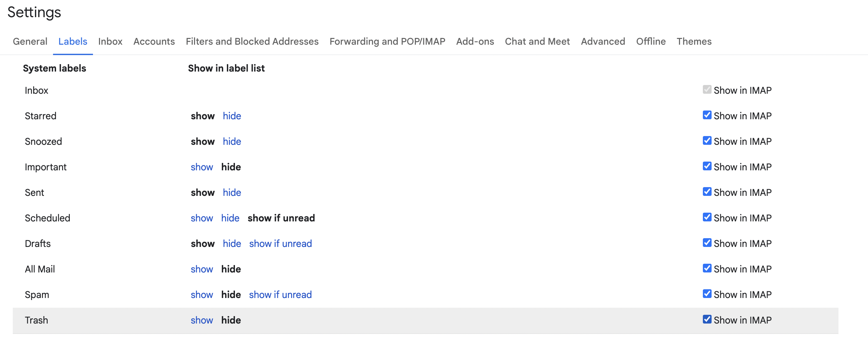
Task: Toggle Show in IMAP for Important
Action: (707, 166)
